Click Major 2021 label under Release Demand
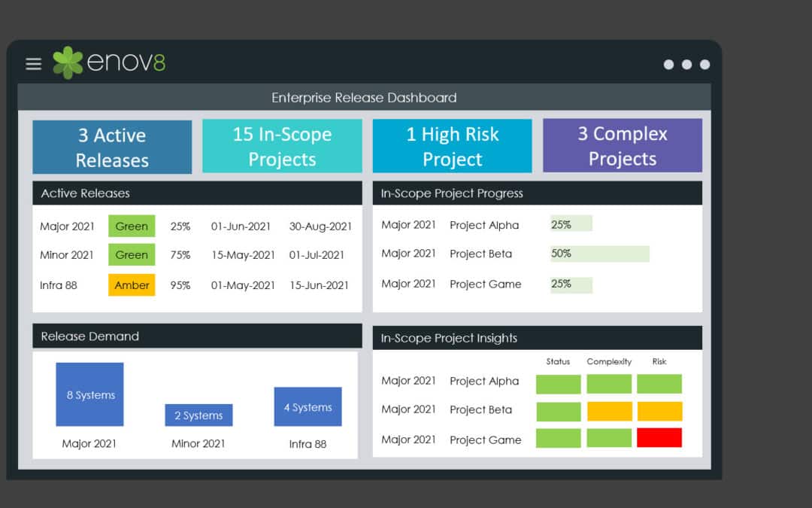 [89, 444]
